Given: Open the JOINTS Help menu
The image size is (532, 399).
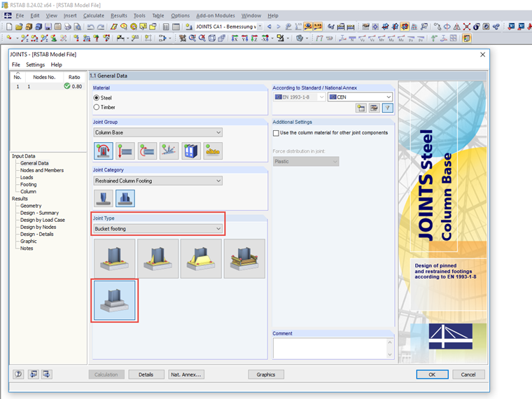Looking at the screenshot, I should (56, 64).
